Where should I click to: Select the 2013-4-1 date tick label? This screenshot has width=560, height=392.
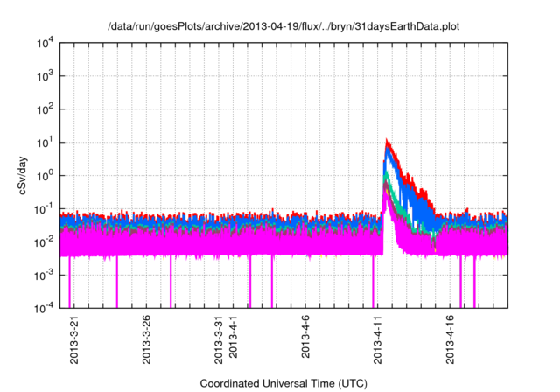[x=233, y=340]
